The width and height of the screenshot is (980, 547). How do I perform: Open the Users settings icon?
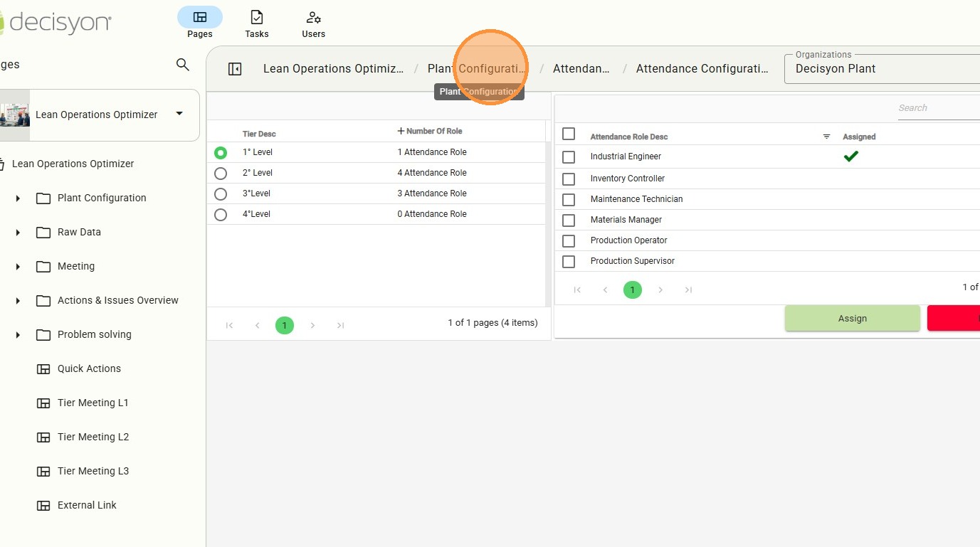coord(313,17)
